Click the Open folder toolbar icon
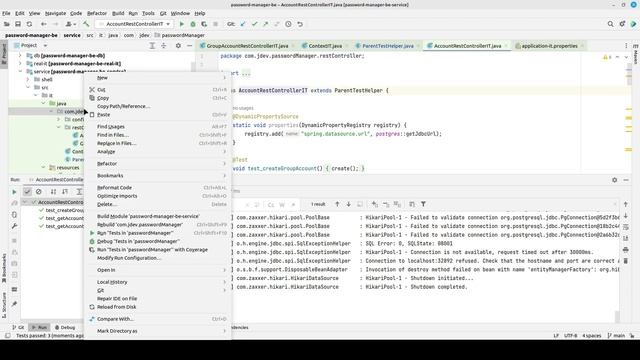 pos(7,24)
